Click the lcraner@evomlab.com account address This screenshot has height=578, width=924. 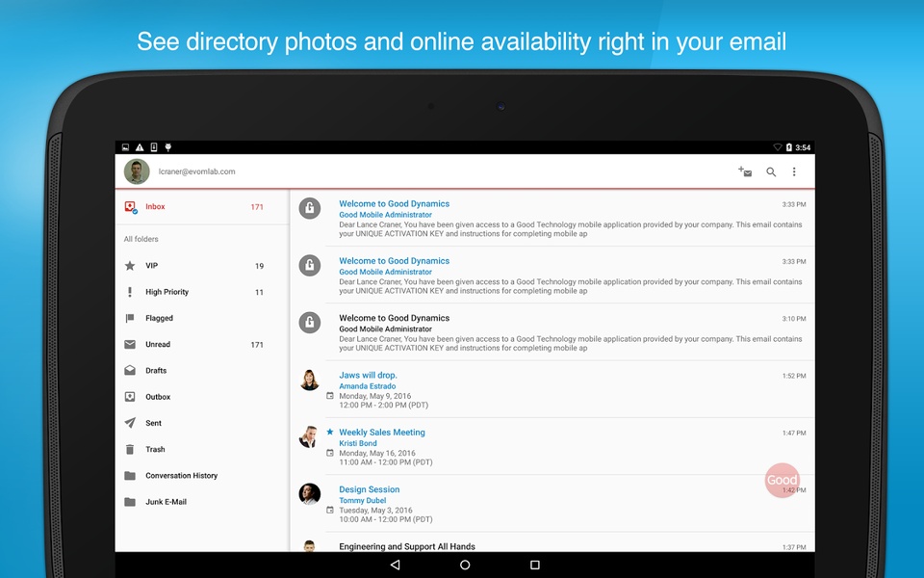pyautogui.click(x=196, y=171)
